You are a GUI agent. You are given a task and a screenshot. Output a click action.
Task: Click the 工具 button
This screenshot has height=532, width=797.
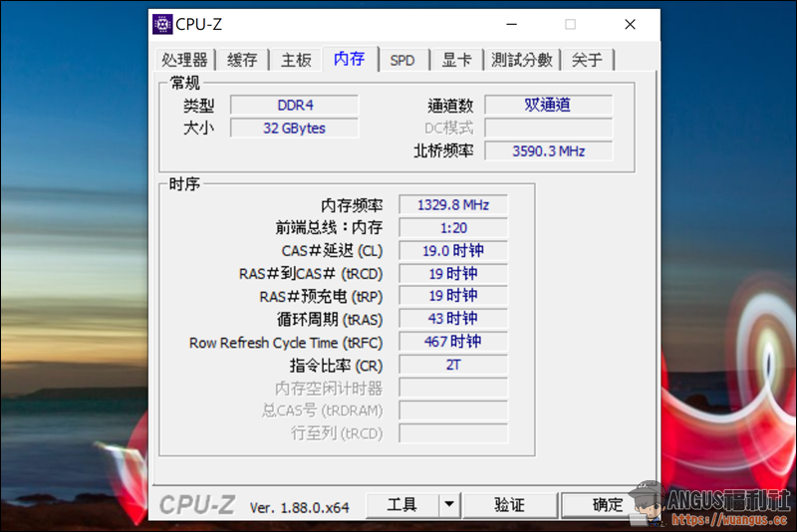coord(401,505)
